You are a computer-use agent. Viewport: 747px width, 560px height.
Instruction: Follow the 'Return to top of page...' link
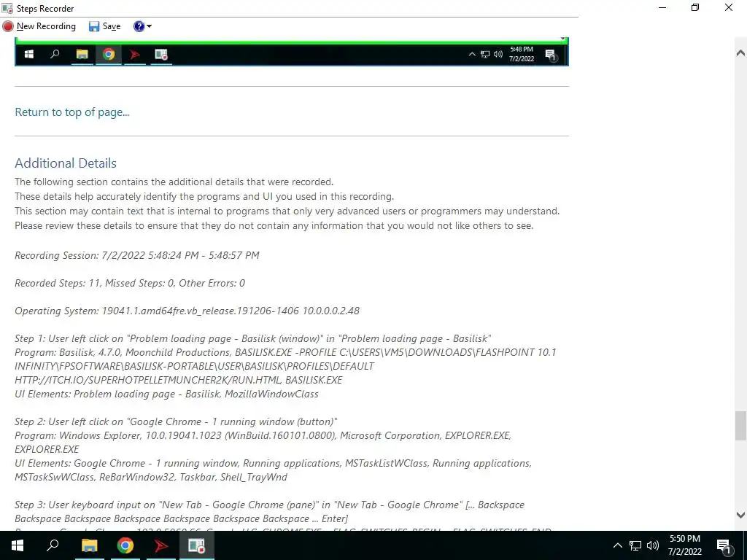coord(72,112)
